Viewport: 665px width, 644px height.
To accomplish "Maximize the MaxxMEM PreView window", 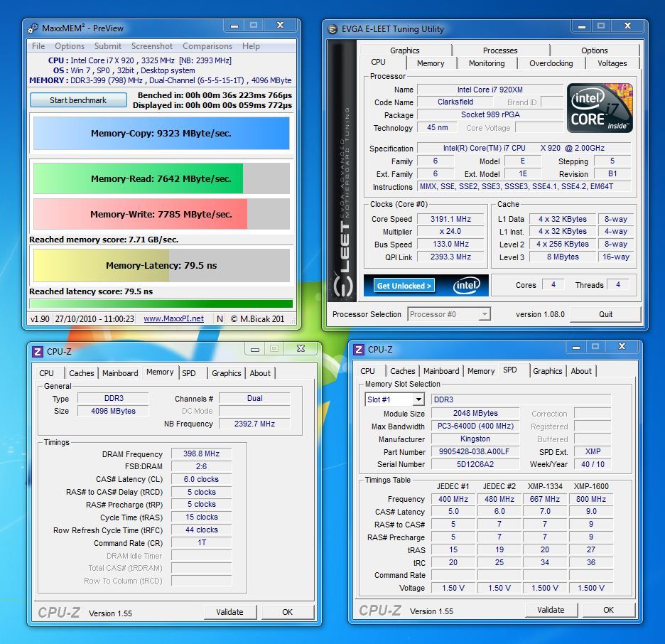I will (x=254, y=26).
